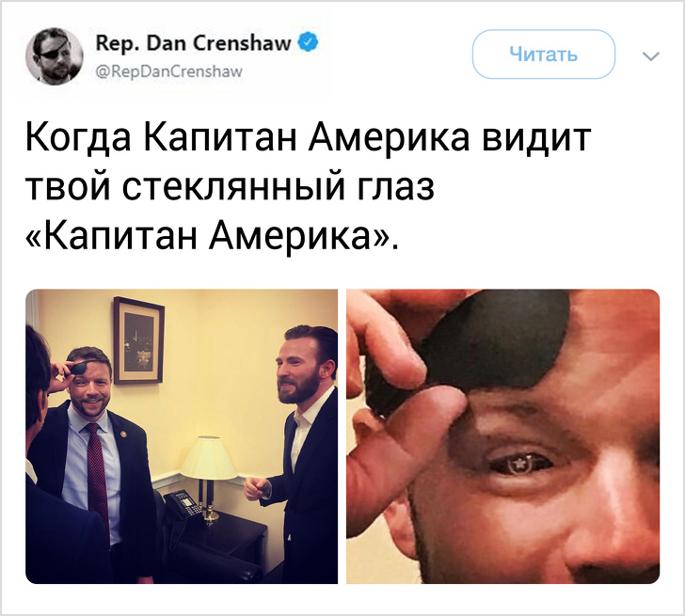The width and height of the screenshot is (685, 616).
Task: Click the tweet line 'Когда Капитан Америка видит'
Action: [308, 138]
